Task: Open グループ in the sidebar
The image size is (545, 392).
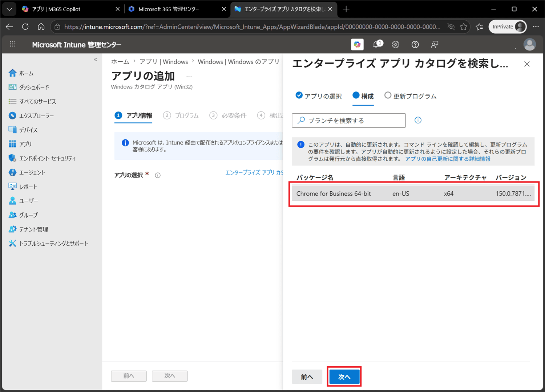Action: 23,215
